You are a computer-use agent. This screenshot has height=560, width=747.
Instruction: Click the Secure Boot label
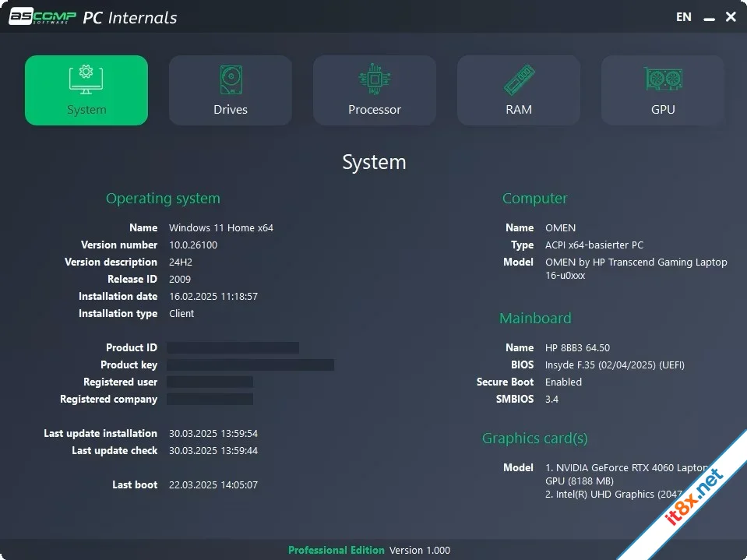click(505, 382)
